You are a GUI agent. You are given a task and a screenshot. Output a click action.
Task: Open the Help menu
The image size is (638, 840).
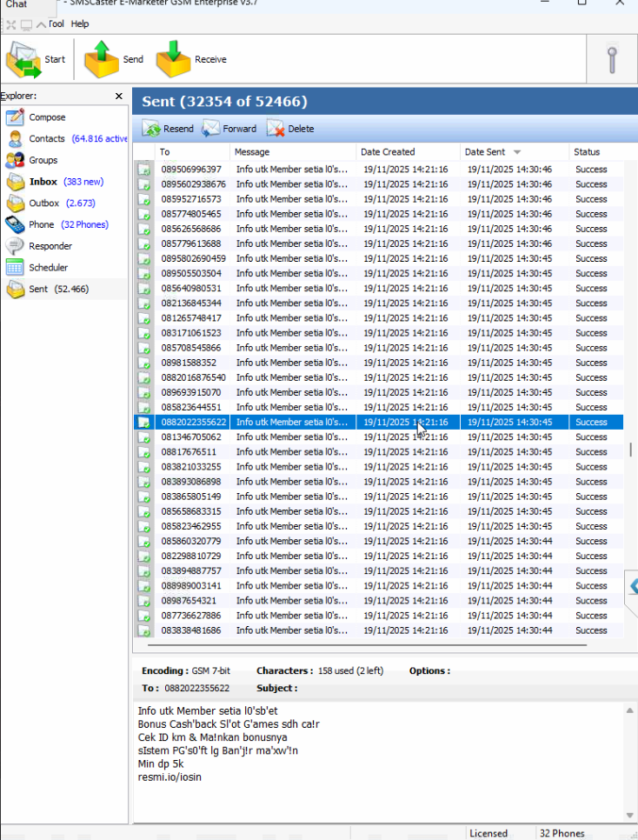pyautogui.click(x=80, y=23)
